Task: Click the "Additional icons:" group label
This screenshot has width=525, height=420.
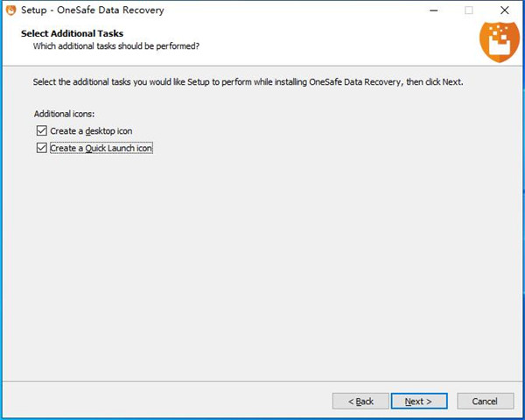Action: pyautogui.click(x=64, y=115)
